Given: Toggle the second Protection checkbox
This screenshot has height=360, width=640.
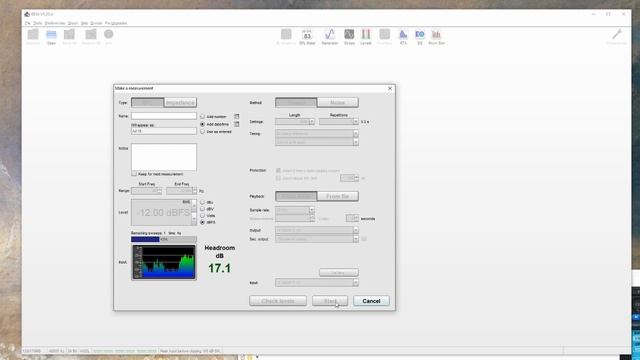Looking at the screenshot, I should [x=278, y=178].
